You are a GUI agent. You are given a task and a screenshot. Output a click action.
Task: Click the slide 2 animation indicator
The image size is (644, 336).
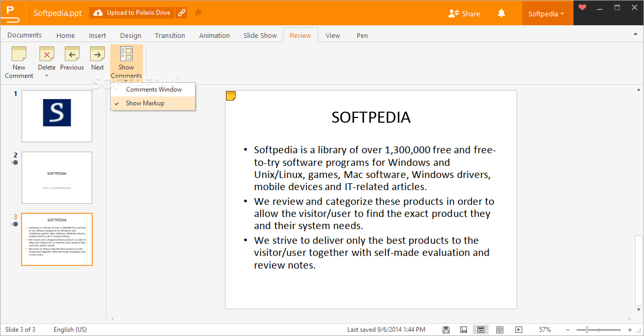(15, 163)
